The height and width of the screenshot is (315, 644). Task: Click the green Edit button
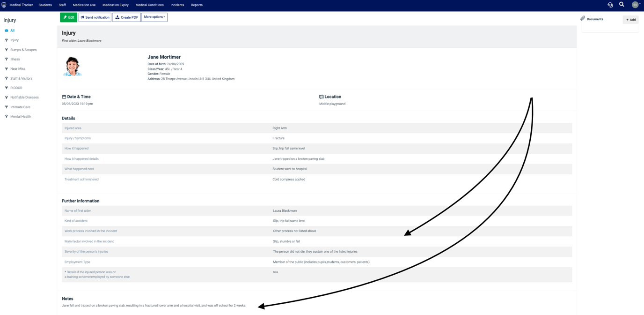pyautogui.click(x=68, y=17)
